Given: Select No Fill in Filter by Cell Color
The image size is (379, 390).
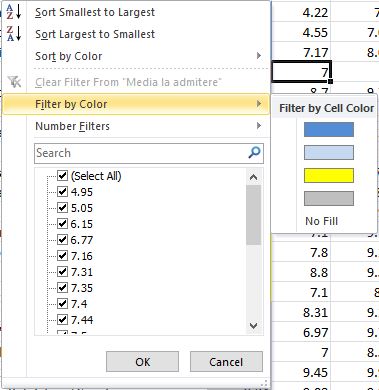Looking at the screenshot, I should [x=322, y=221].
